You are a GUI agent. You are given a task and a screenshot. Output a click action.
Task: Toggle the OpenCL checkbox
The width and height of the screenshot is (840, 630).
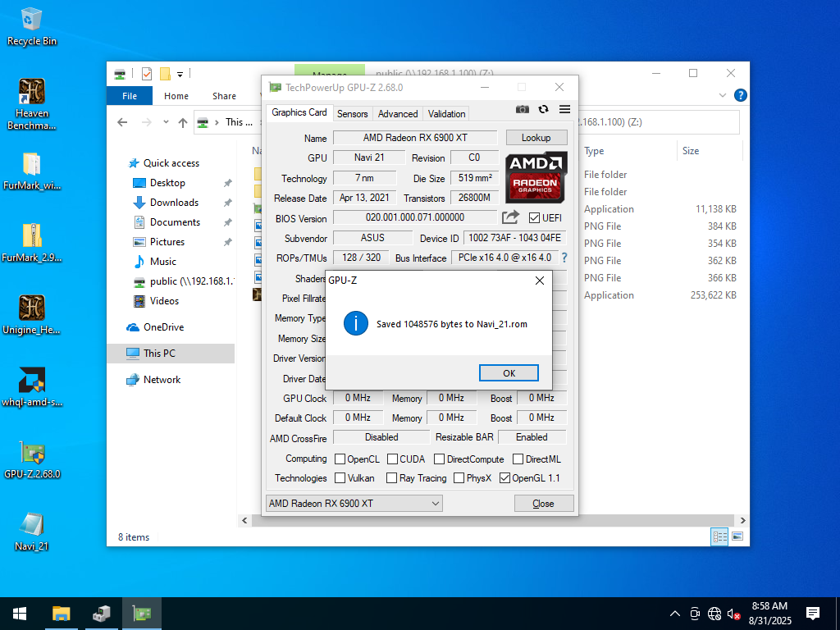pyautogui.click(x=340, y=459)
